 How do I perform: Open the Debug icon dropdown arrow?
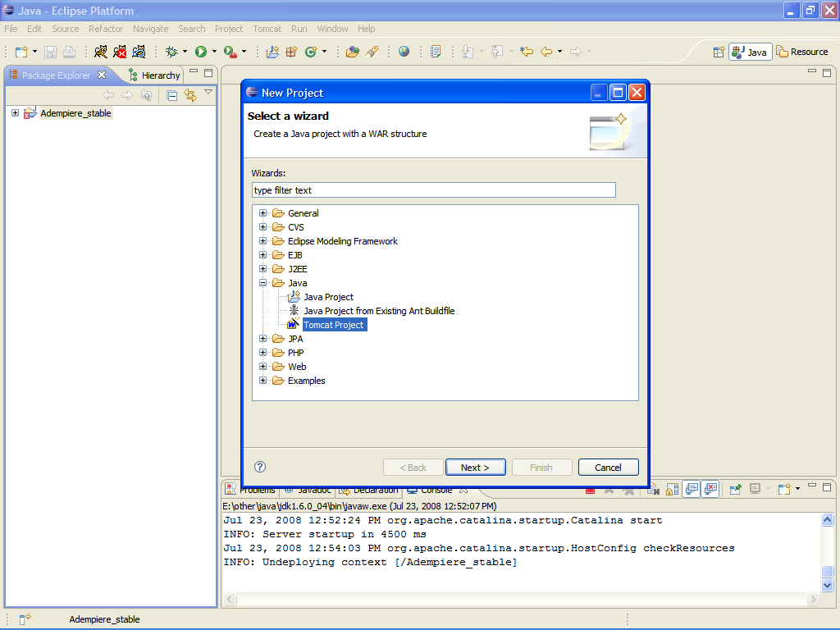pos(185,52)
